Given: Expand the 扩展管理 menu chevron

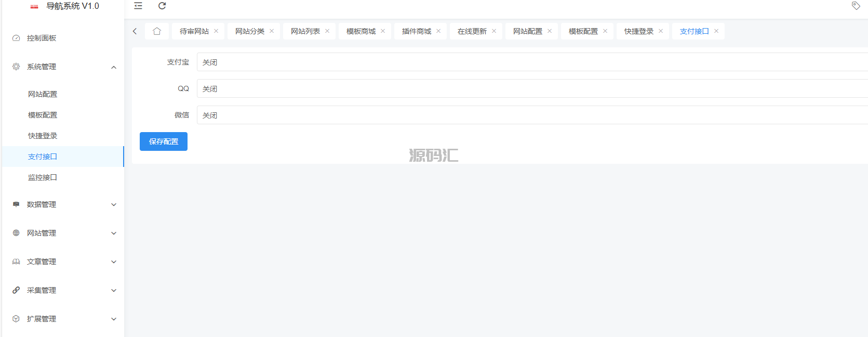Looking at the screenshot, I should click(x=114, y=319).
